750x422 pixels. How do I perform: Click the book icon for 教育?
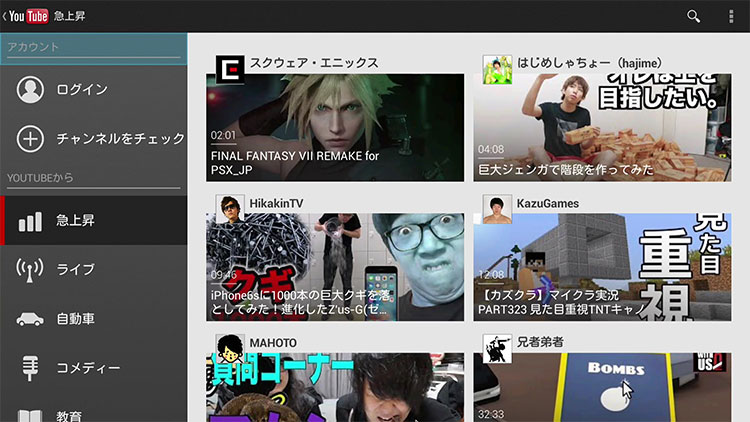30,416
